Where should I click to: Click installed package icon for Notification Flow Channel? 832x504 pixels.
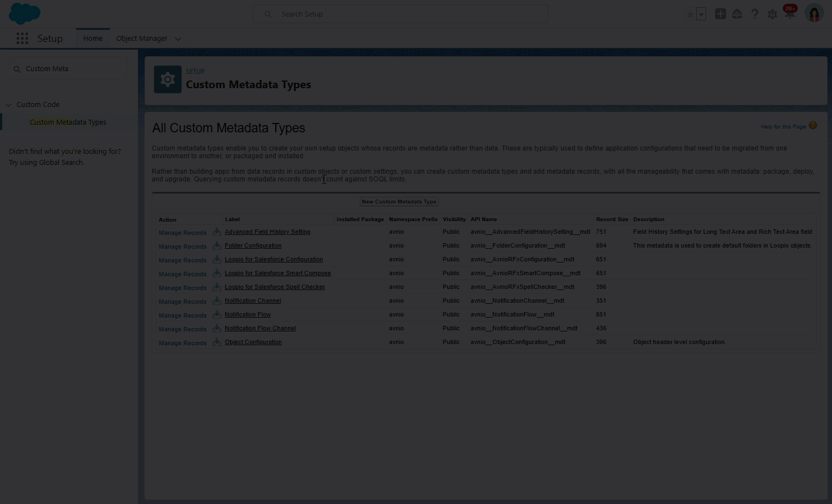(x=217, y=328)
